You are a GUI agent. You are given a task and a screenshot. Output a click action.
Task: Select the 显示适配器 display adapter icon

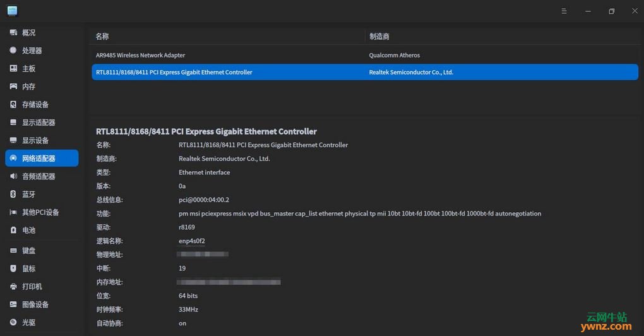[13, 123]
